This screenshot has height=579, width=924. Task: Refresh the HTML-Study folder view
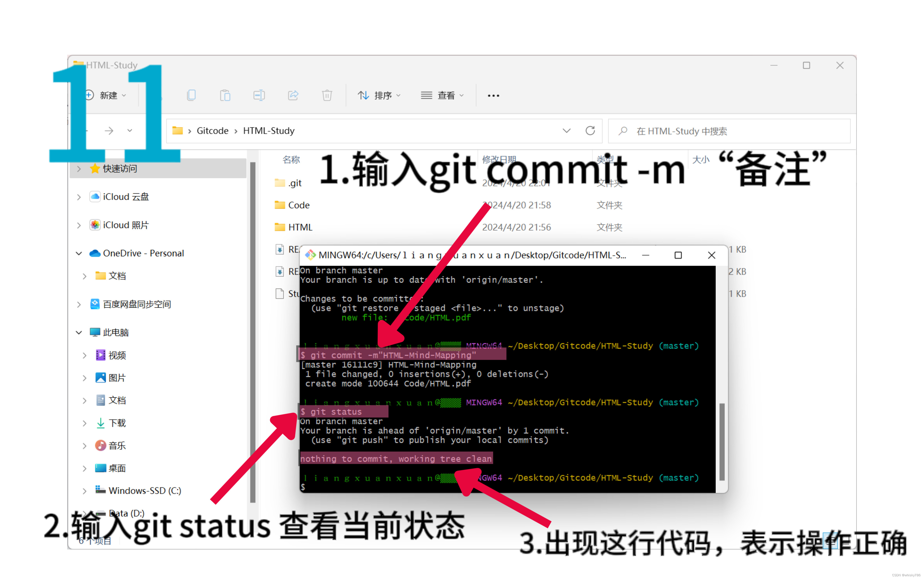tap(590, 131)
